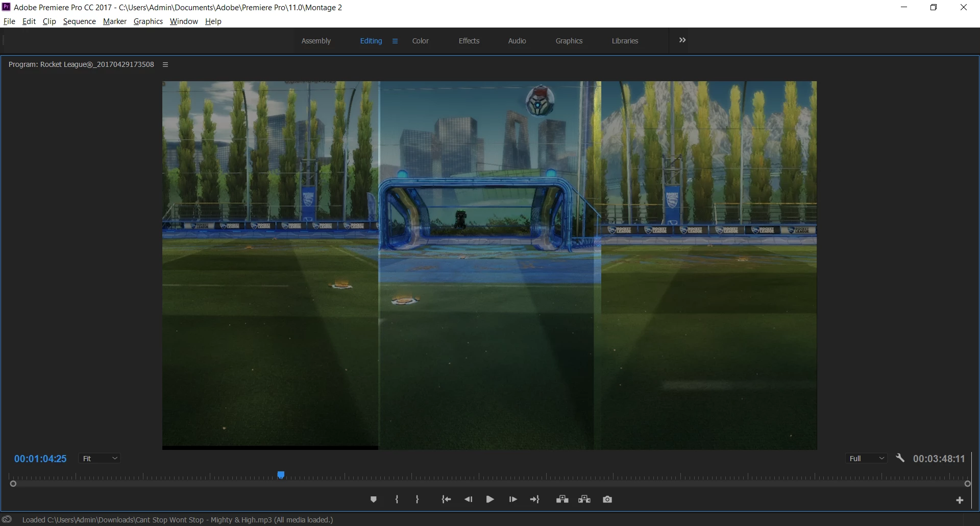The height and width of the screenshot is (526, 980).
Task: Click the Program: Rocket League panel title
Action: click(81, 64)
